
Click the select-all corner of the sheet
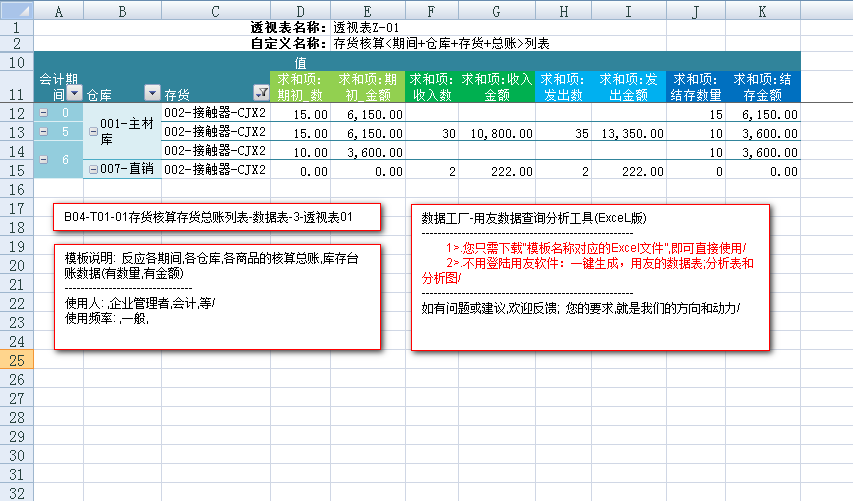(x=16, y=10)
